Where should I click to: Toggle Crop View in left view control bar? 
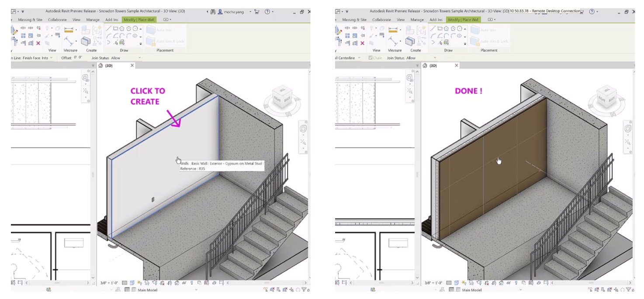click(x=162, y=283)
